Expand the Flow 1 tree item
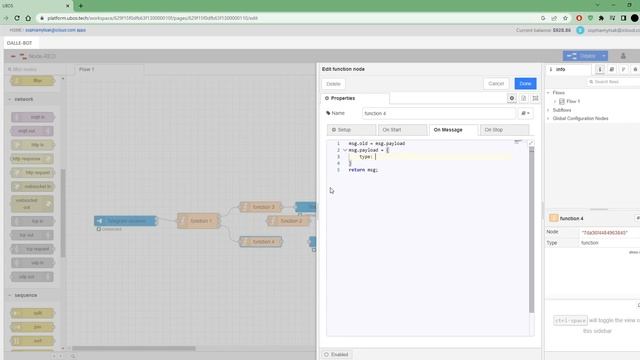This screenshot has width=640, height=360. point(555,101)
